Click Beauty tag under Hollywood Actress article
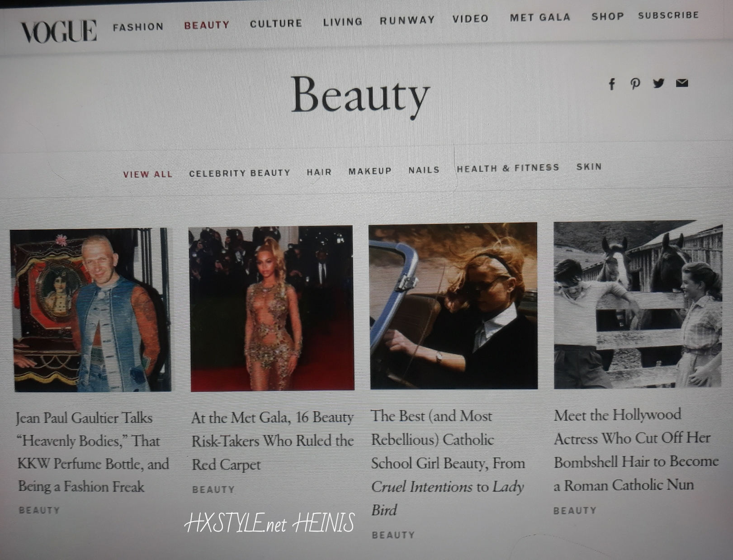Viewport: 733px width, 560px height. tap(575, 511)
